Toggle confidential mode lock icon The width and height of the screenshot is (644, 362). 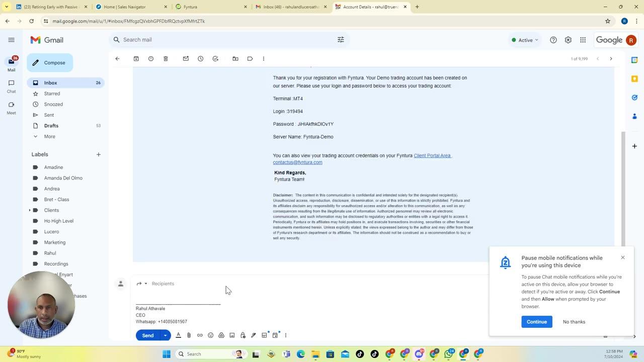pyautogui.click(x=243, y=335)
